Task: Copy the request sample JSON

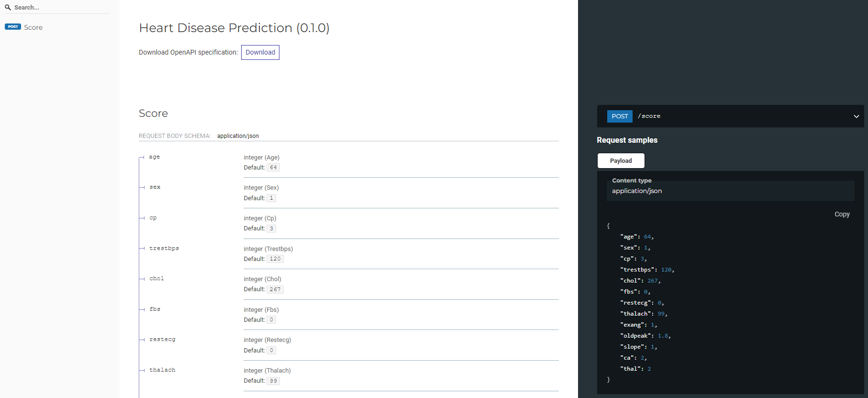Action: pos(842,214)
